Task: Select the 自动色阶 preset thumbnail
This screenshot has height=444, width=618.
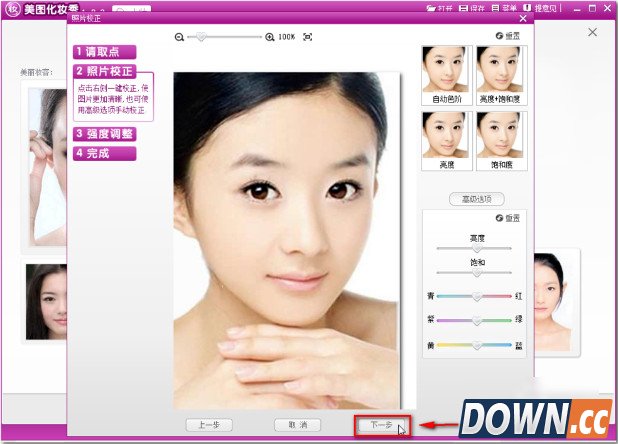Action: click(x=447, y=70)
